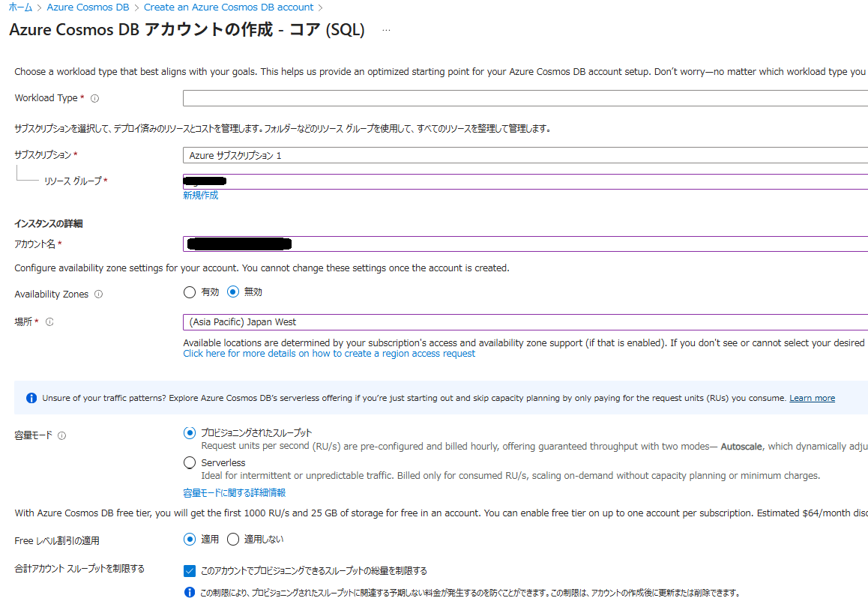Click the blue info icon in serverless banner
868x616 pixels.
[x=31, y=397]
